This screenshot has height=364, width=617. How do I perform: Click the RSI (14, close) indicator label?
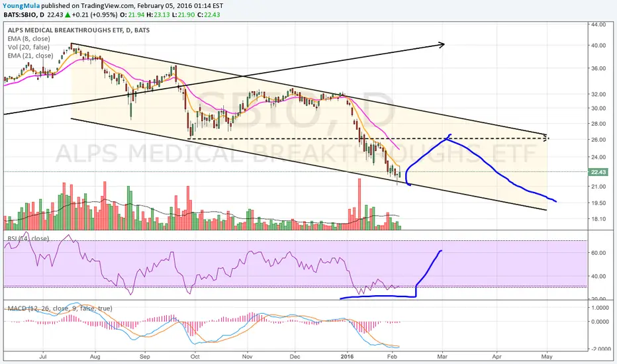click(28, 238)
